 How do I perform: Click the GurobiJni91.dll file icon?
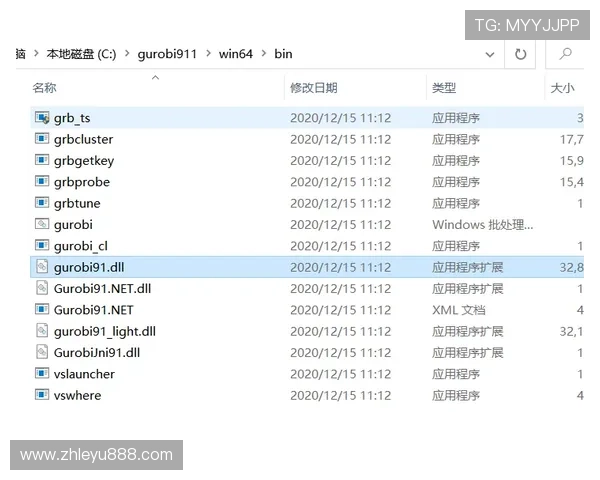[x=42, y=352]
